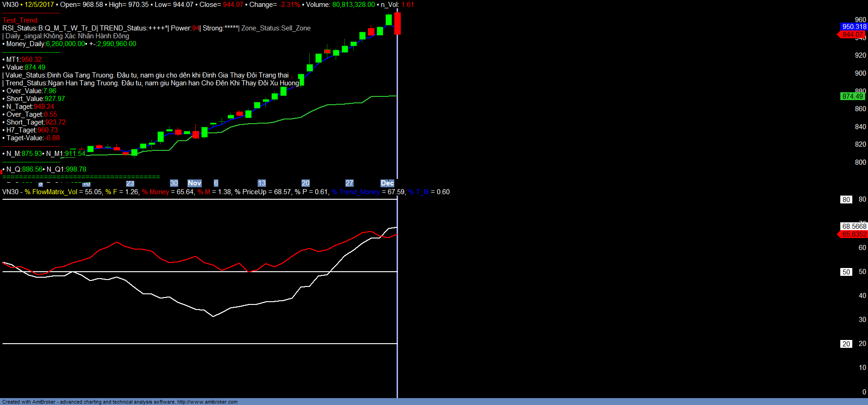The image size is (868, 405).
Task: Select the % FlowMatrix_Vol indicator title
Action: pyautogui.click(x=51, y=192)
